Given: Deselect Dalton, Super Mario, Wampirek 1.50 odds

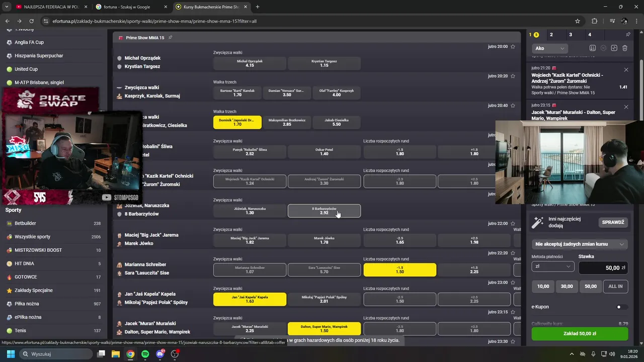Looking at the screenshot, I should coord(324,329).
